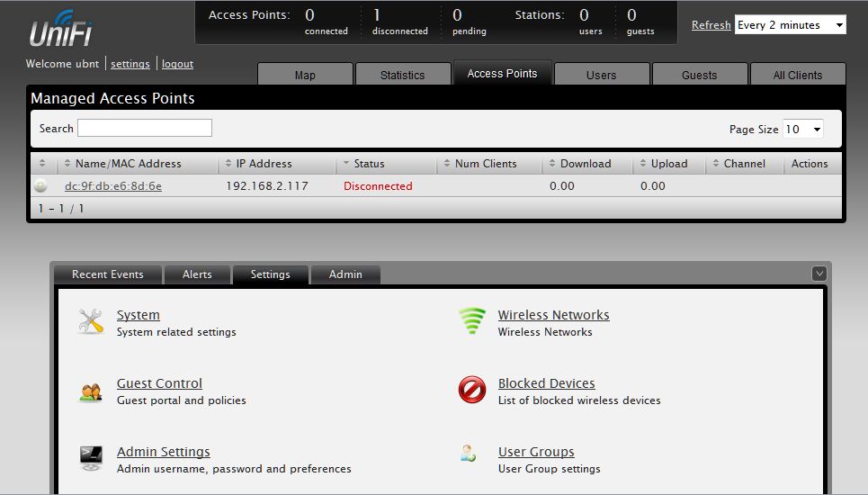
Task: Click the pending access points count
Action: (x=457, y=15)
